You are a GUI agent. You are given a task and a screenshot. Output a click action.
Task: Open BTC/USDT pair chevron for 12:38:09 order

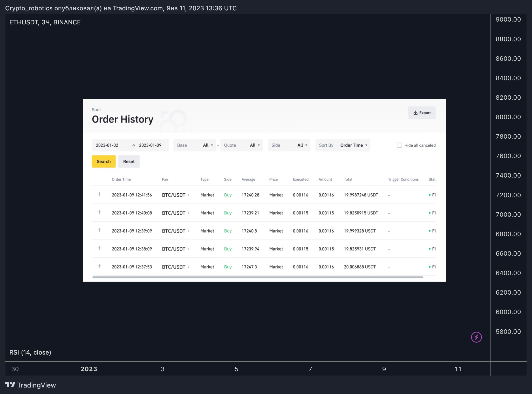point(189,249)
